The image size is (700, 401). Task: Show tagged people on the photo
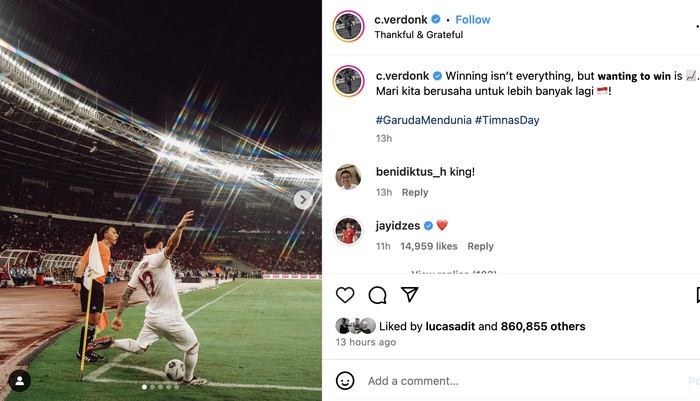19,381
